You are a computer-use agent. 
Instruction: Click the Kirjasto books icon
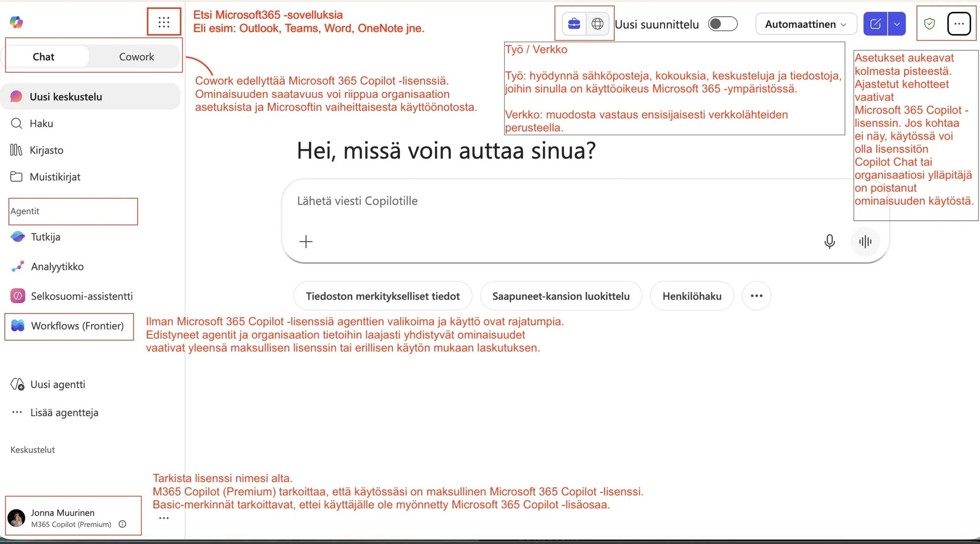click(16, 150)
